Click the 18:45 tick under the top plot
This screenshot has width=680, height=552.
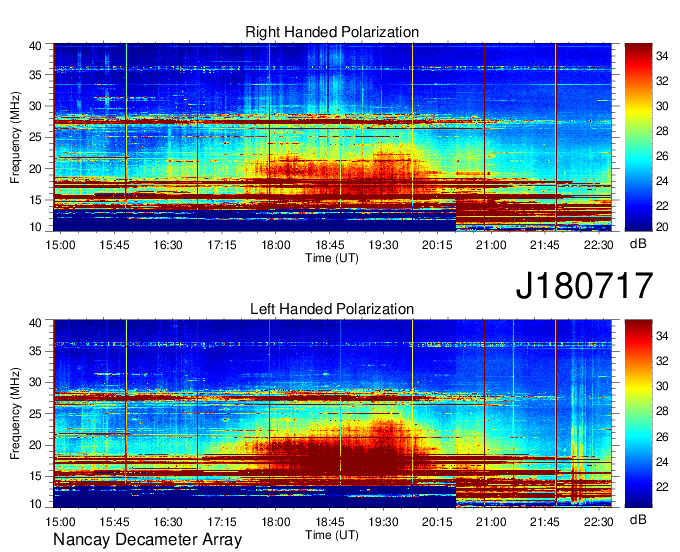tap(329, 245)
